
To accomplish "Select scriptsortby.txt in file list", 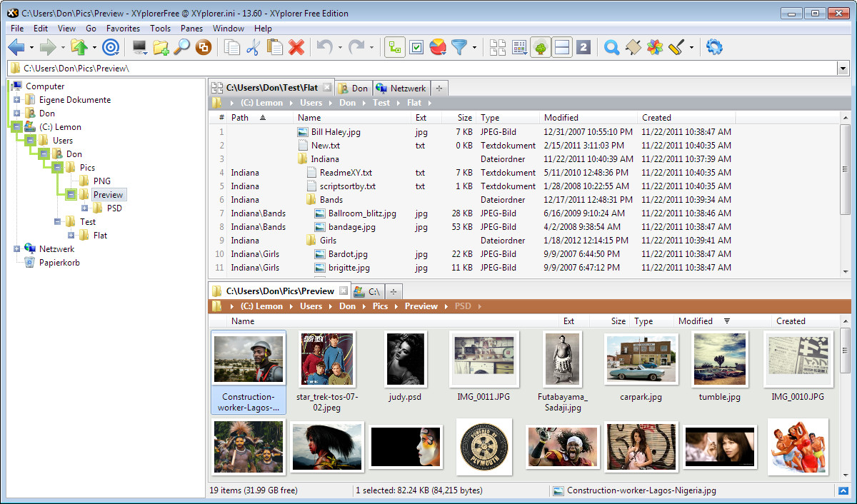I will coord(347,186).
